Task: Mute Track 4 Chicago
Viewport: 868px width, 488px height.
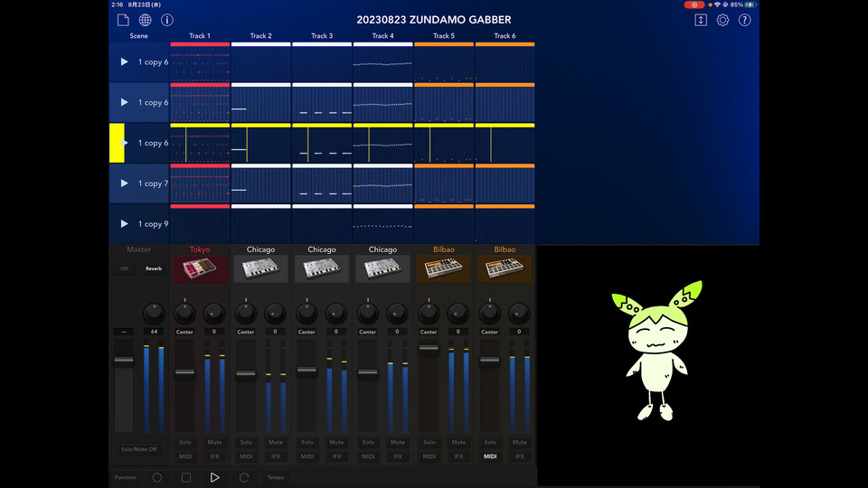Action: [397, 442]
